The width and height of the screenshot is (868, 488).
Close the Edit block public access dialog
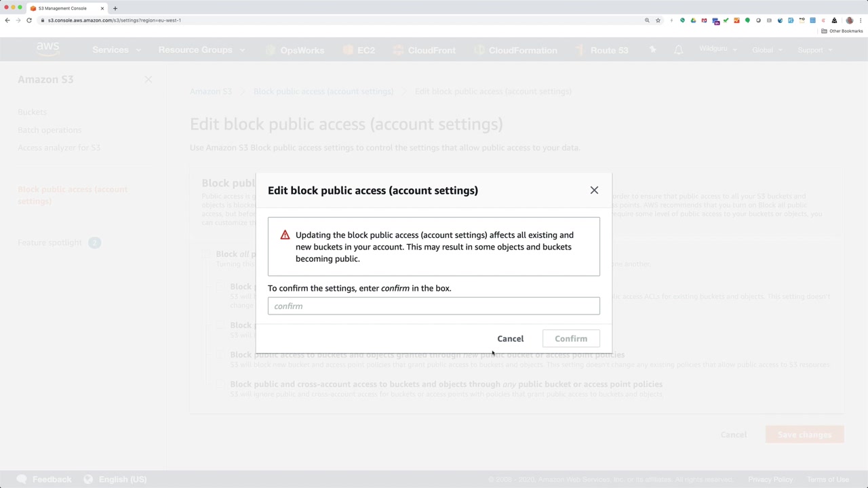(x=594, y=190)
